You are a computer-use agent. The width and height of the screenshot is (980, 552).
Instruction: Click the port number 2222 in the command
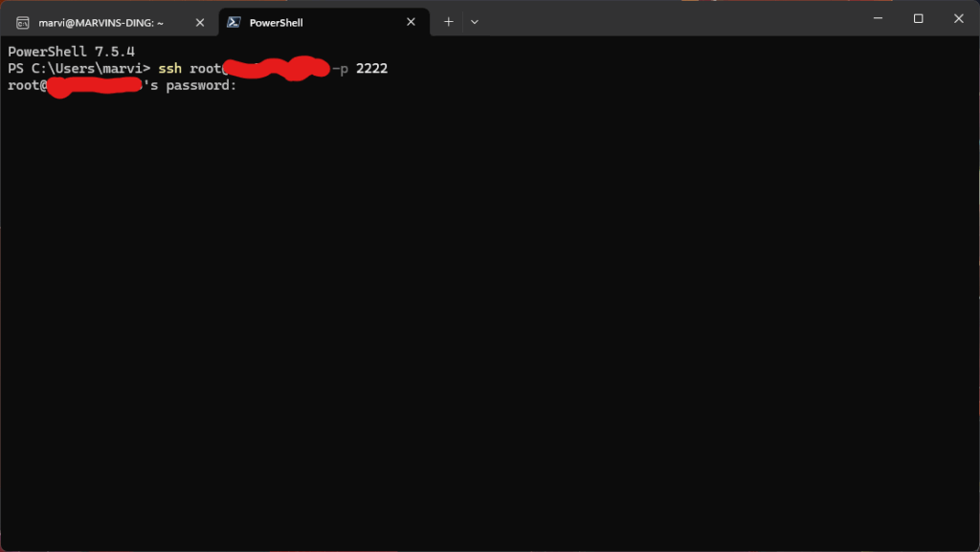point(372,68)
